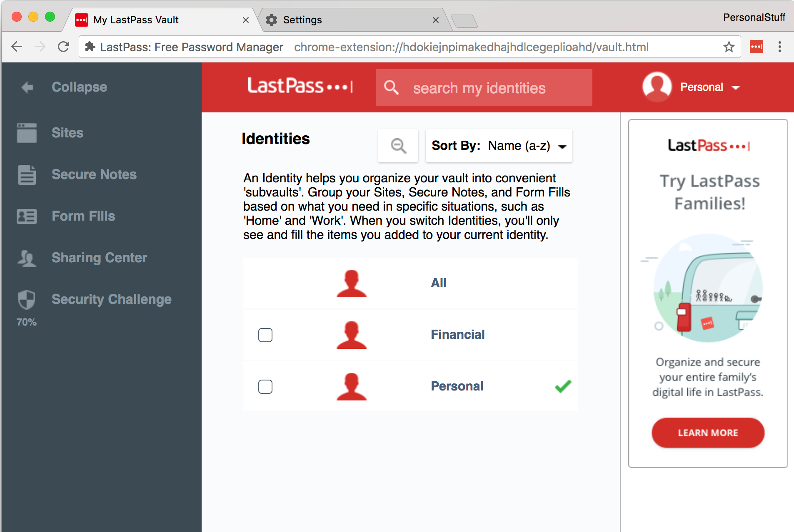The width and height of the screenshot is (794, 532).
Task: Click the Try LastPass Families! headline
Action: [x=709, y=192]
